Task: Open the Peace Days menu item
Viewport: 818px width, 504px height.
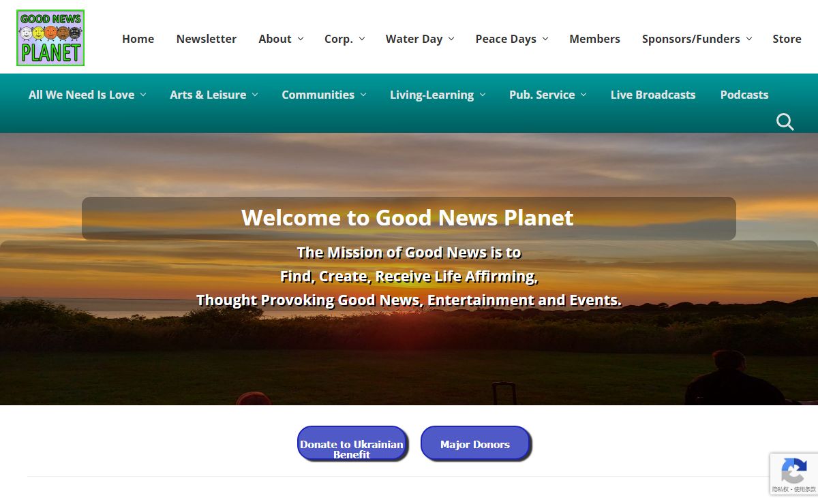Action: pyautogui.click(x=506, y=39)
